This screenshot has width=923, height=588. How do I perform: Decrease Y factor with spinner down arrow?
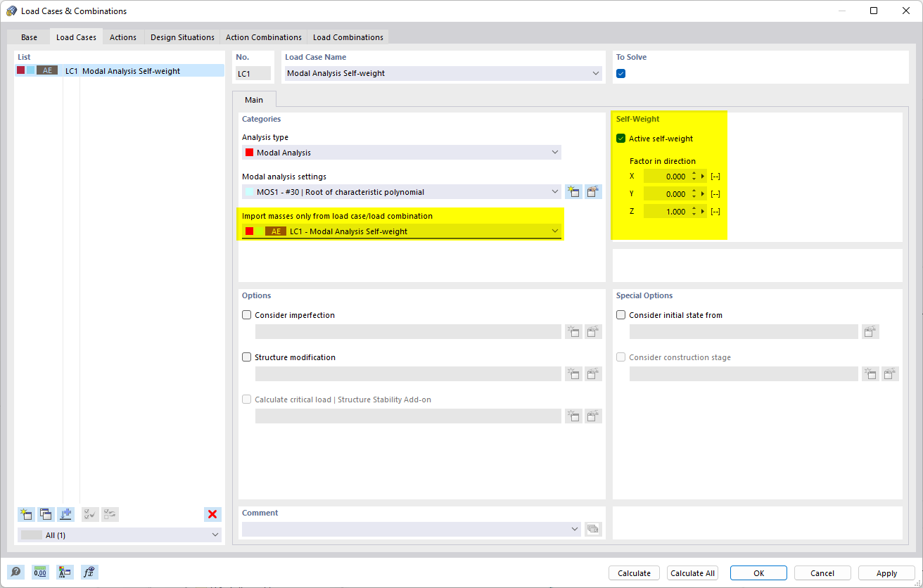[694, 198]
